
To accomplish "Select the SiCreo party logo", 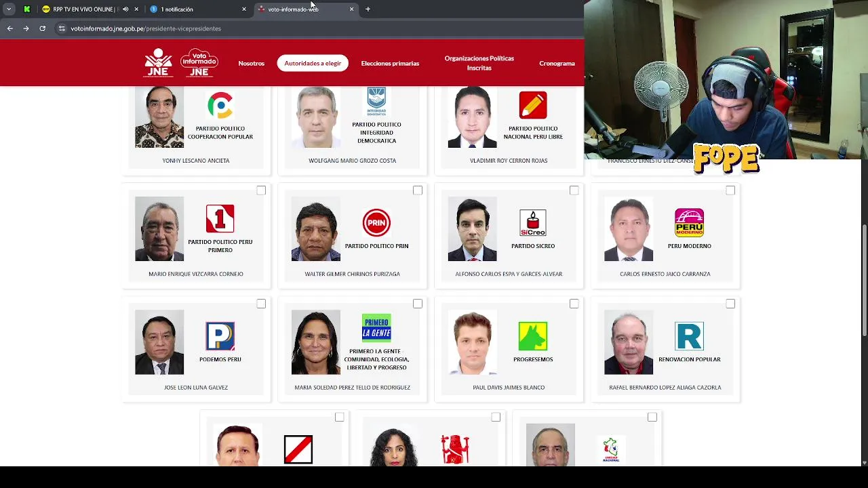I will (533, 222).
